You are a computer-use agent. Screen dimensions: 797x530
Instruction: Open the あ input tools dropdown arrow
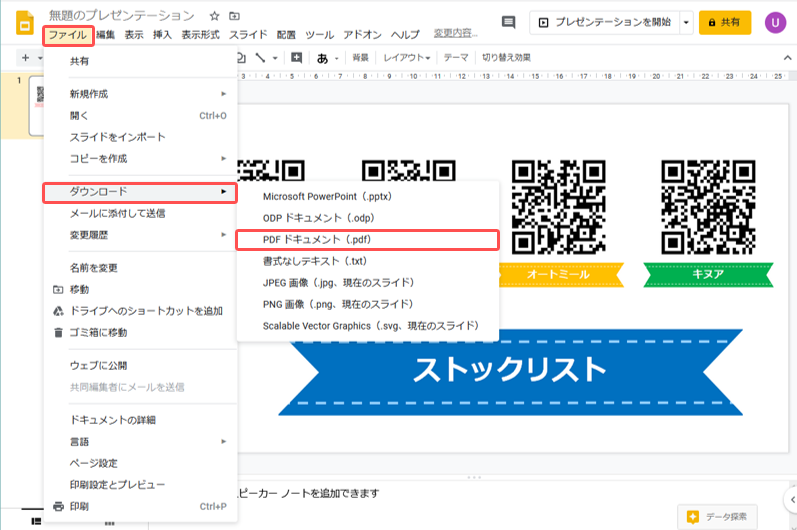[x=336, y=59]
